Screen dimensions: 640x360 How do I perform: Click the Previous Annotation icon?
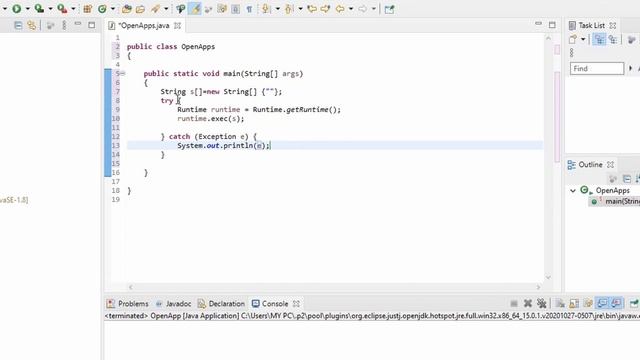(x=289, y=9)
